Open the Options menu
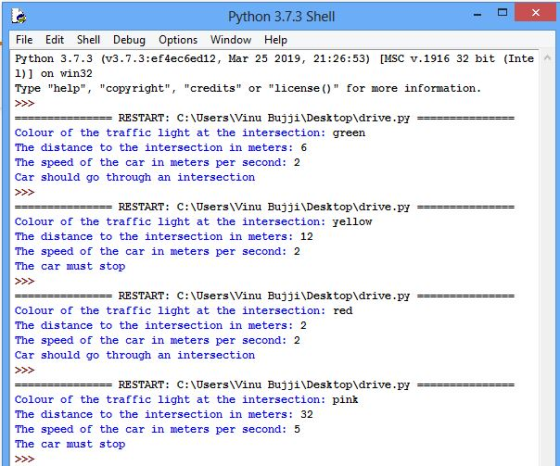This screenshot has height=466, width=560. coord(178,40)
